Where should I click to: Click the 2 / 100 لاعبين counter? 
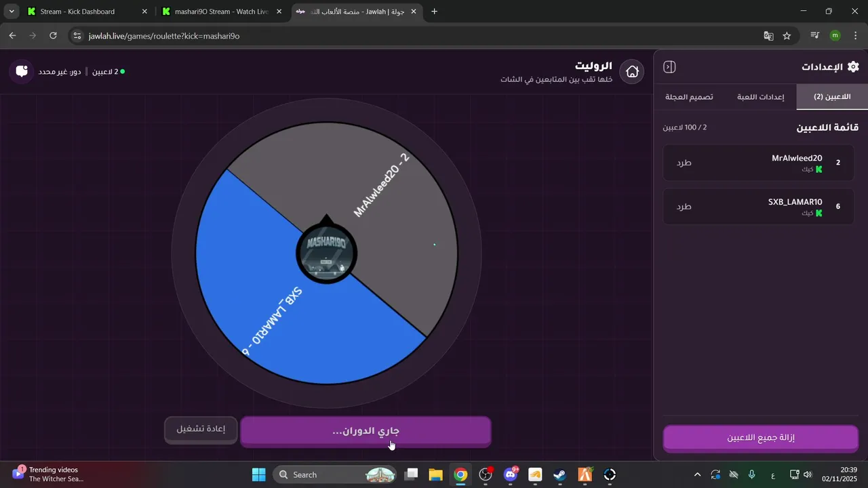[685, 127]
